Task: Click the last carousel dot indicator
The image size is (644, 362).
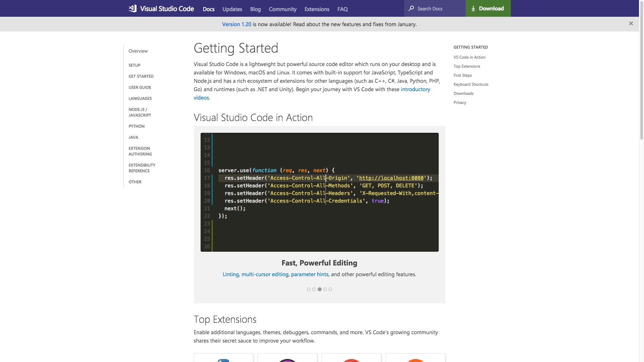Action: 330,289
